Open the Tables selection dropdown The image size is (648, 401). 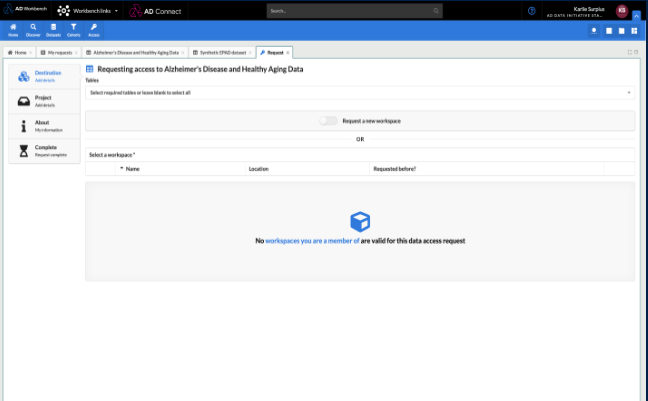(360, 93)
